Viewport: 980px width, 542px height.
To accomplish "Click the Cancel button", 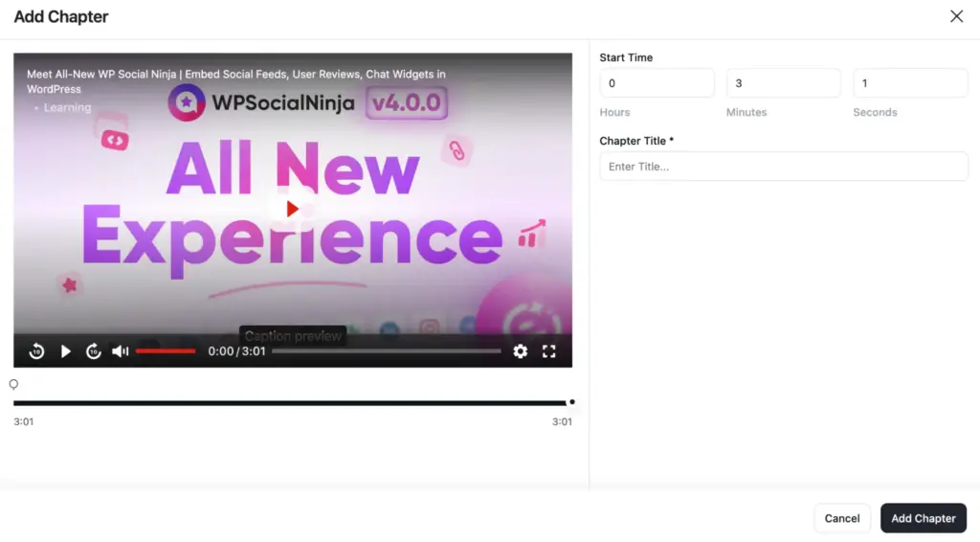I will coord(842,518).
